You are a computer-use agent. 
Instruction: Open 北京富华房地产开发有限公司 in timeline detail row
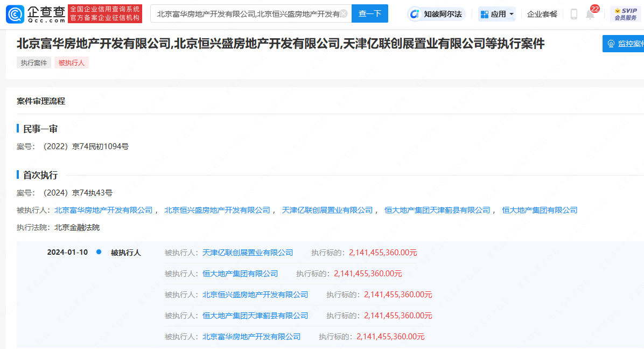[251, 337]
